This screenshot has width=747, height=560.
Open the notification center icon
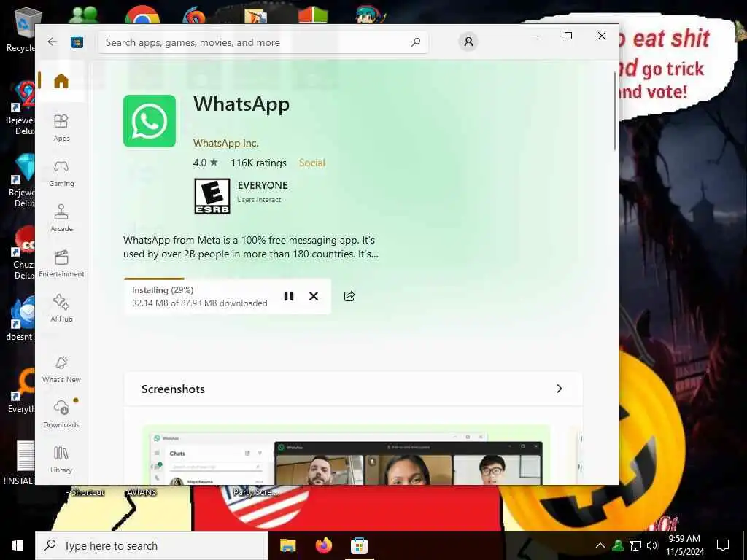[x=723, y=545]
